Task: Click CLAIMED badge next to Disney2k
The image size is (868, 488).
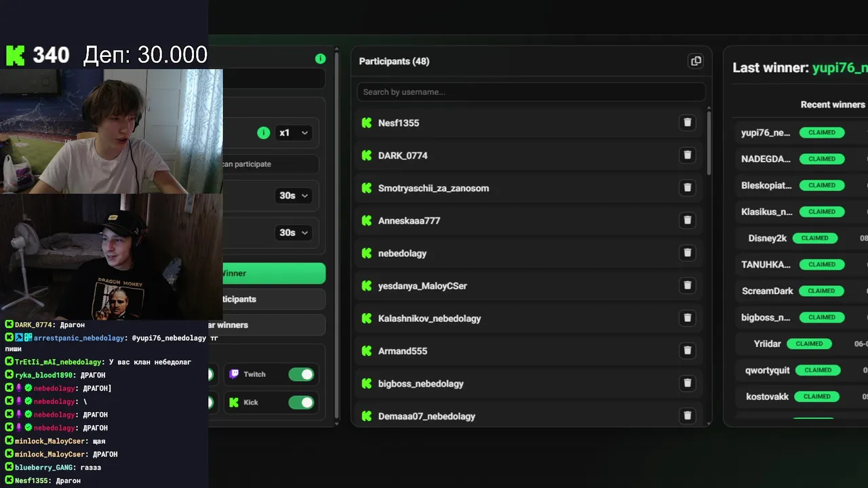Action: (814, 238)
